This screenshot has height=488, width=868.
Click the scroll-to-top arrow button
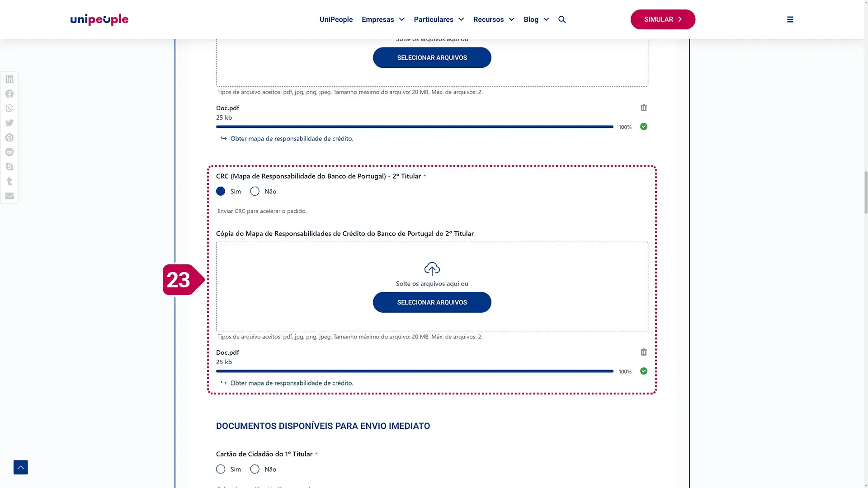21,467
